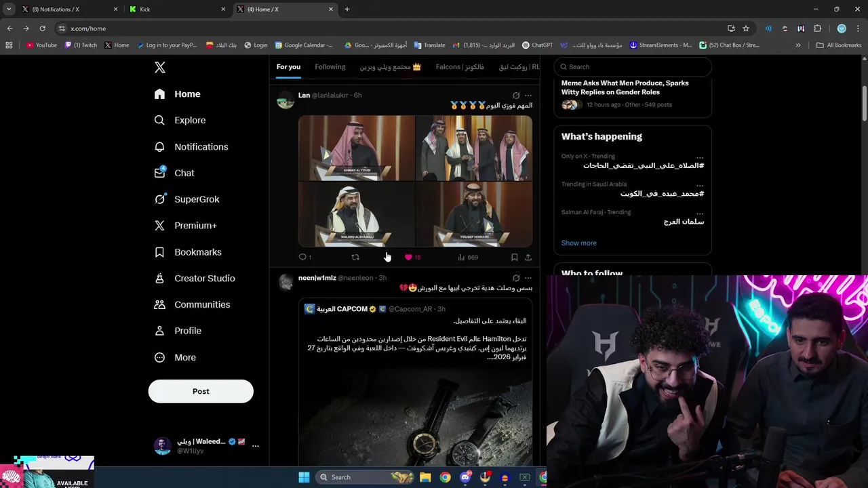Open Chrome tab search dropdown
This screenshot has height=488, width=868.
[9, 9]
